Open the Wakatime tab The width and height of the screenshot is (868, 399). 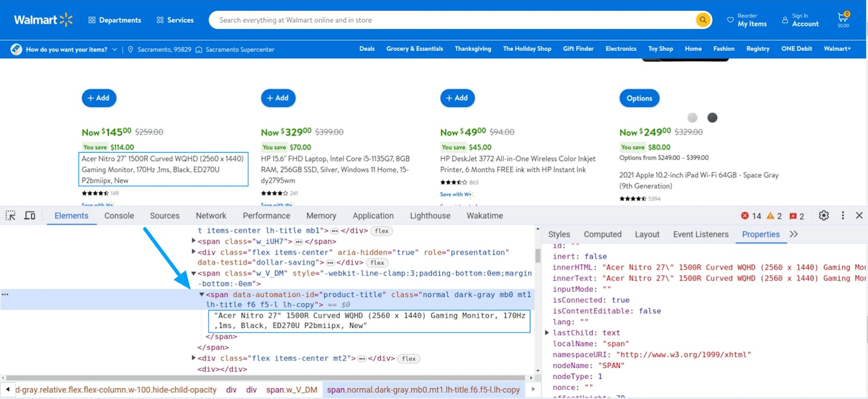click(485, 216)
